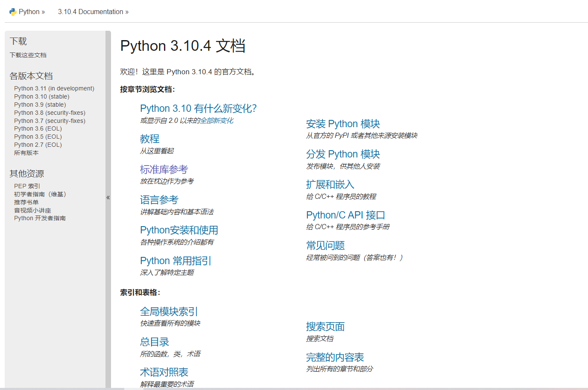Image resolution: width=588 pixels, height=390 pixels.
Task: Open Python 3.9 (stable) docs link
Action: pyautogui.click(x=40, y=105)
